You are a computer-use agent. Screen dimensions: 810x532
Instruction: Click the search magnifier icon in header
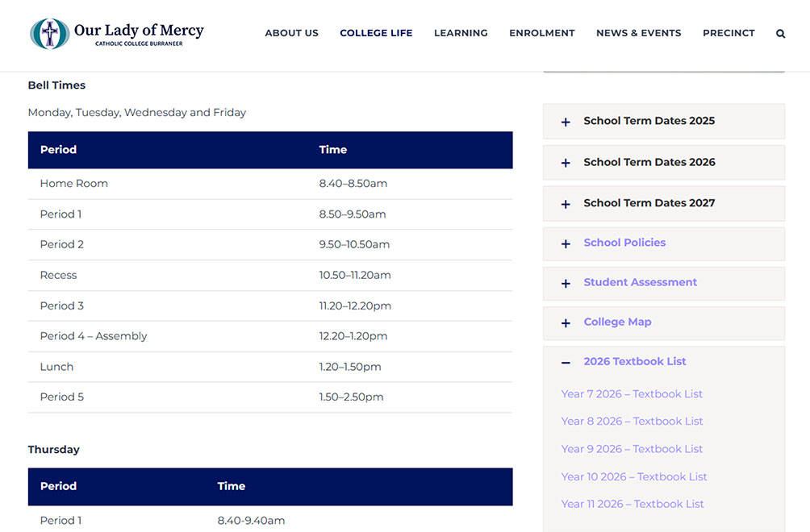[x=780, y=34]
